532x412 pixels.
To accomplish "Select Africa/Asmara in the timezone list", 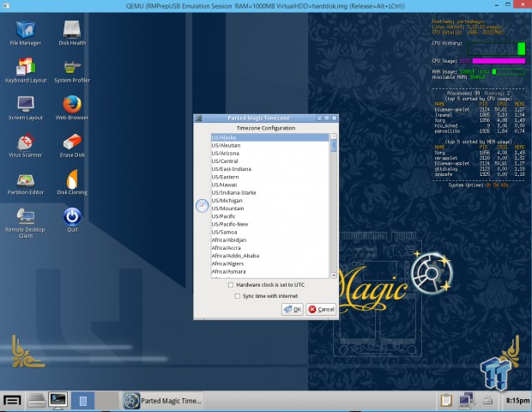I will click(x=270, y=271).
